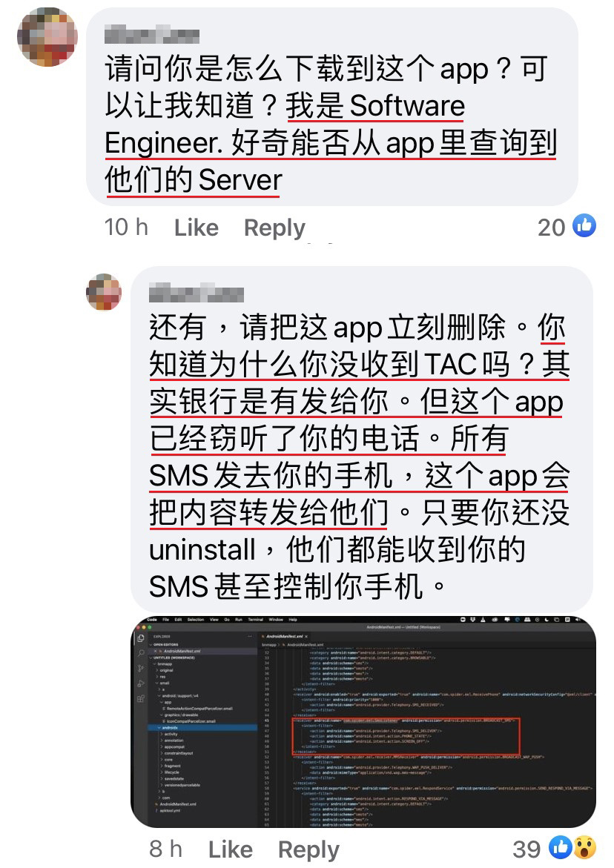Reply to the comment posted 10 h ago
614x868 pixels.
click(274, 228)
